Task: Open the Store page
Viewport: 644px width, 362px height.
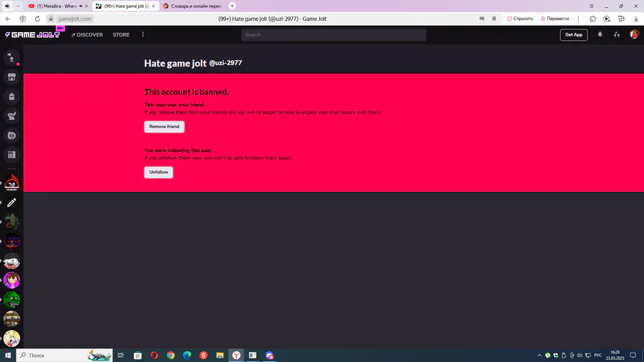Action: pyautogui.click(x=121, y=35)
